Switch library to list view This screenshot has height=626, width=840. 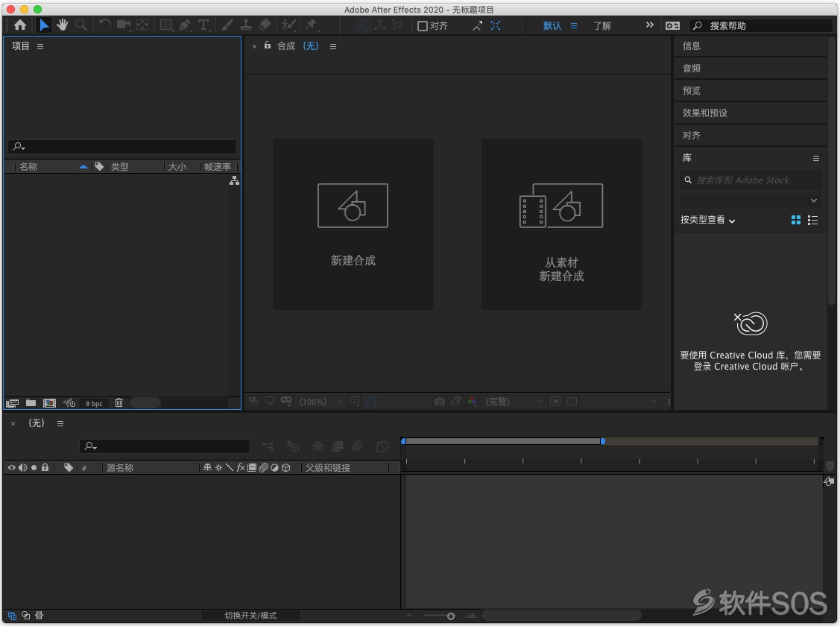[x=812, y=220]
